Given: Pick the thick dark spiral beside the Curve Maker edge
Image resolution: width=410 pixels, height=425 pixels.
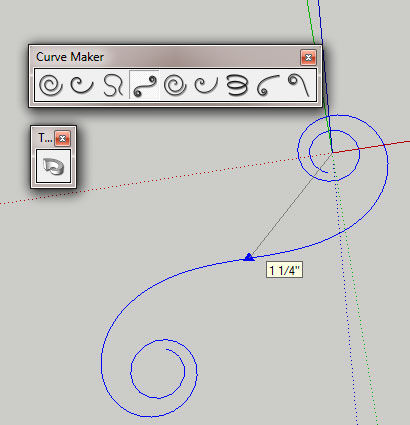Looking at the screenshot, I should (x=51, y=85).
